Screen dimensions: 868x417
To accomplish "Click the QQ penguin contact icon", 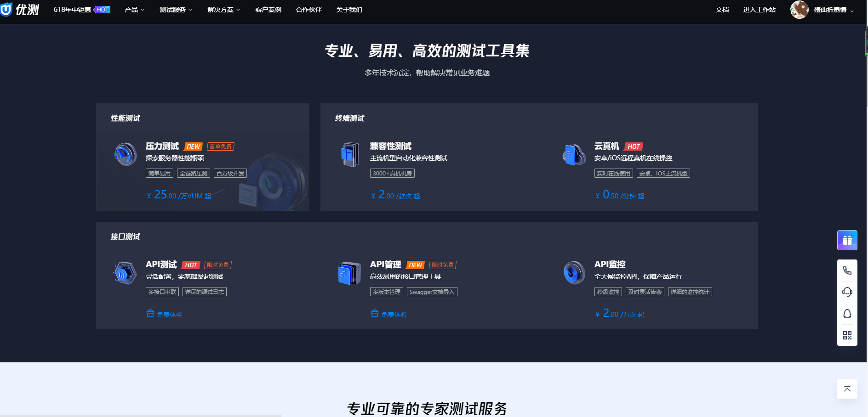I will (847, 314).
